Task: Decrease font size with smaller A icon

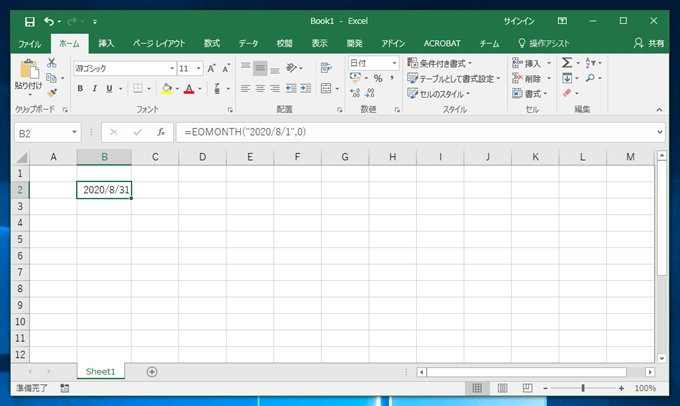Action: point(226,69)
